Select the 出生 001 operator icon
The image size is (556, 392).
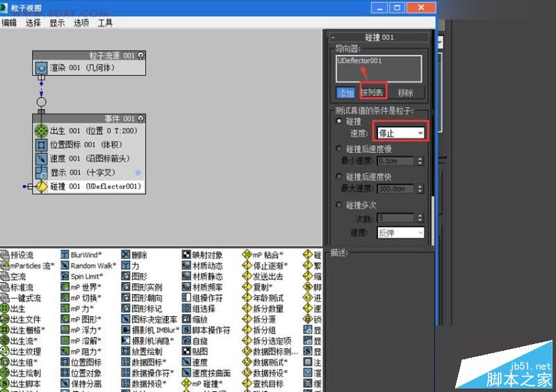(41, 131)
